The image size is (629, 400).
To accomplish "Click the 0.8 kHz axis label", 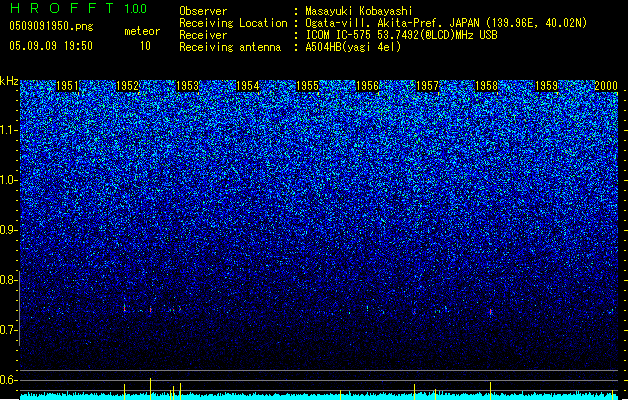I will pos(8,280).
